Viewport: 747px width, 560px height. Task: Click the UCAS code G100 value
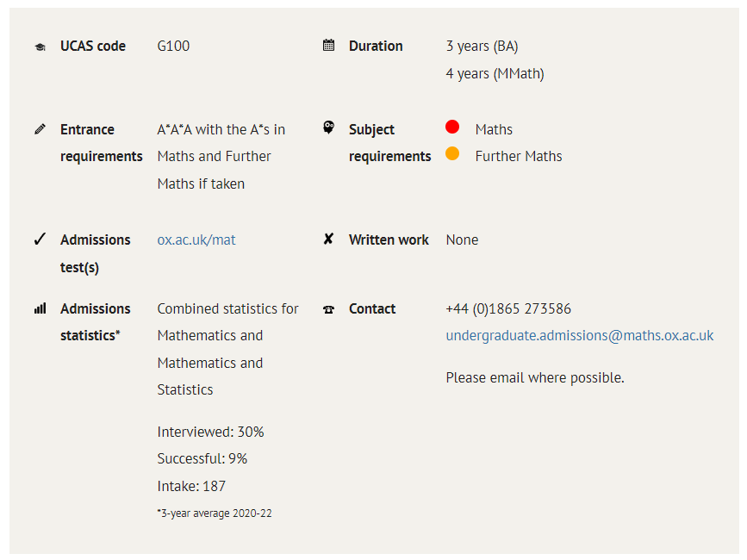point(173,46)
